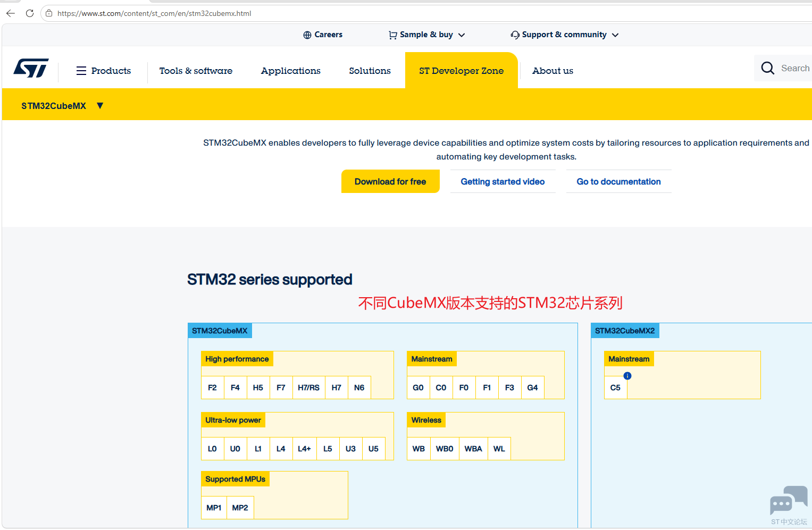
Task: Click the High performance group label
Action: click(237, 359)
